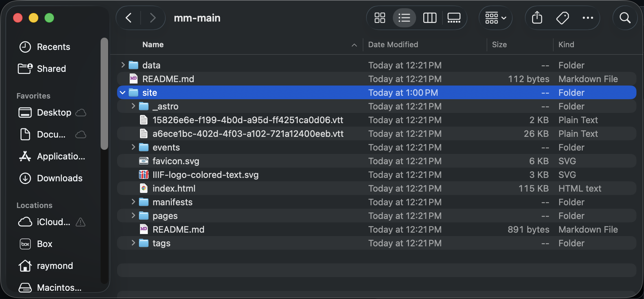Open Downloads in the sidebar
The width and height of the screenshot is (644, 299).
tap(60, 178)
